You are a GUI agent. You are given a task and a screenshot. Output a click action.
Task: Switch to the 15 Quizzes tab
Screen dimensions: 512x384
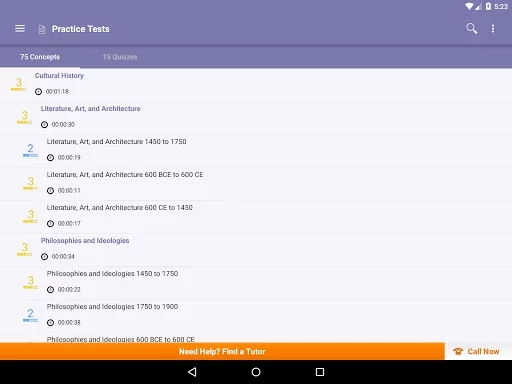(120, 57)
